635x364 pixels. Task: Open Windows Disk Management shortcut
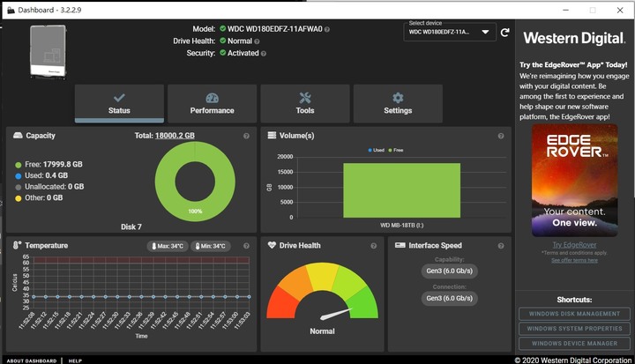pos(574,314)
